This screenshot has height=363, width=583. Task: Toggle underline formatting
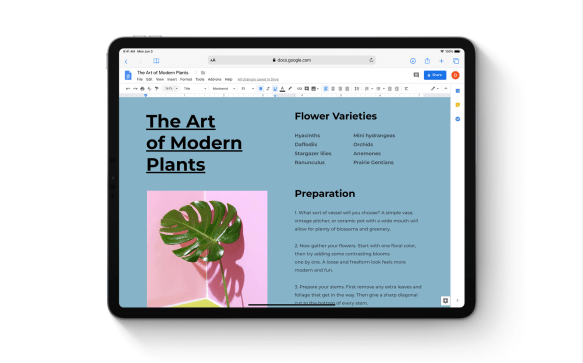click(x=275, y=89)
